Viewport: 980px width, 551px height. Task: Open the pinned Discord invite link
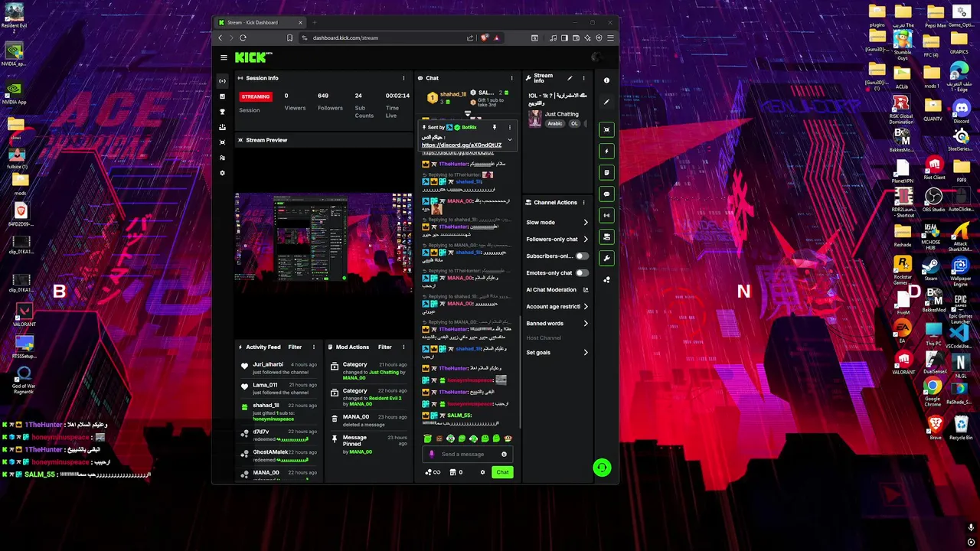[x=461, y=145]
